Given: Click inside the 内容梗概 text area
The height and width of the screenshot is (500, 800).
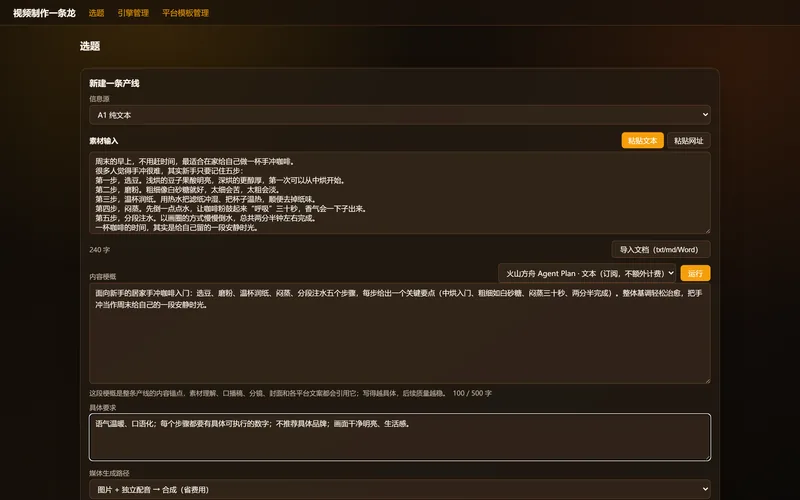Looking at the screenshot, I should pyautogui.click(x=400, y=333).
